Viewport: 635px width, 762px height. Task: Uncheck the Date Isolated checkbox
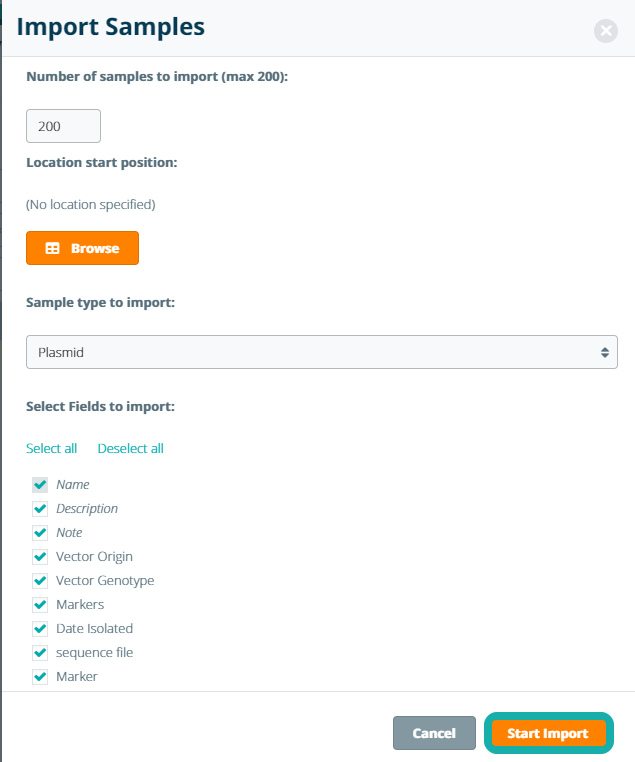[x=40, y=629]
